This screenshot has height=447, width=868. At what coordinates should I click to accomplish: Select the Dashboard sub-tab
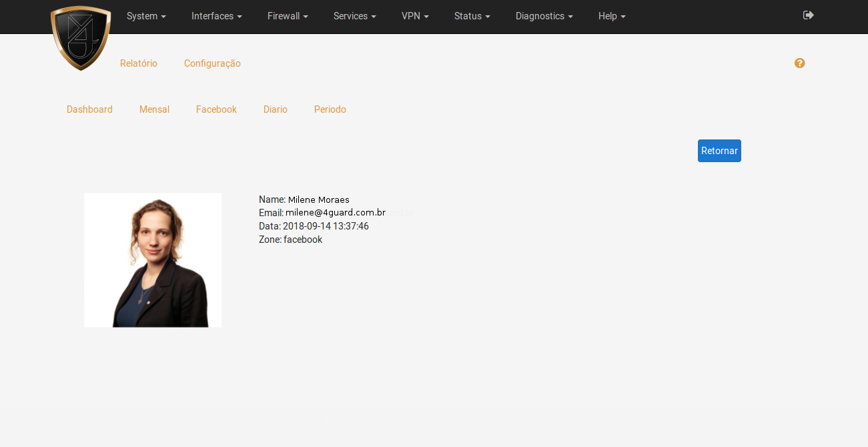click(89, 109)
